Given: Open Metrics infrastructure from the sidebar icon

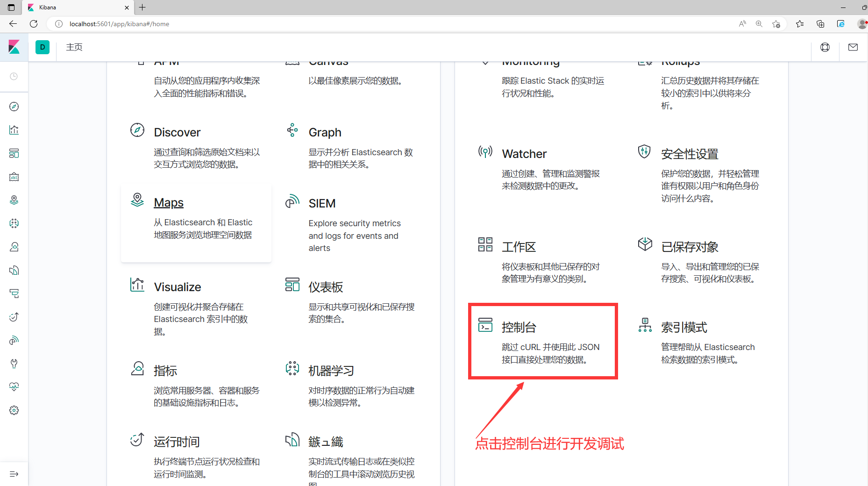Looking at the screenshot, I should 14,247.
